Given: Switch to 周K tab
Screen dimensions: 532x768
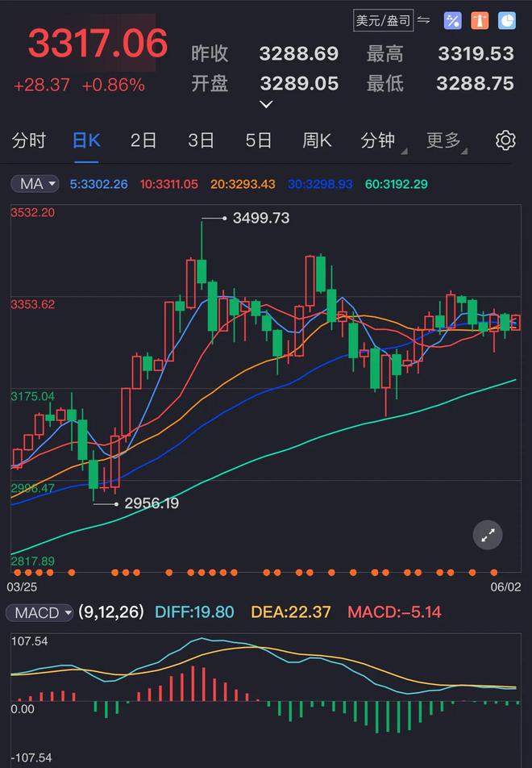Looking at the screenshot, I should coord(317,140).
